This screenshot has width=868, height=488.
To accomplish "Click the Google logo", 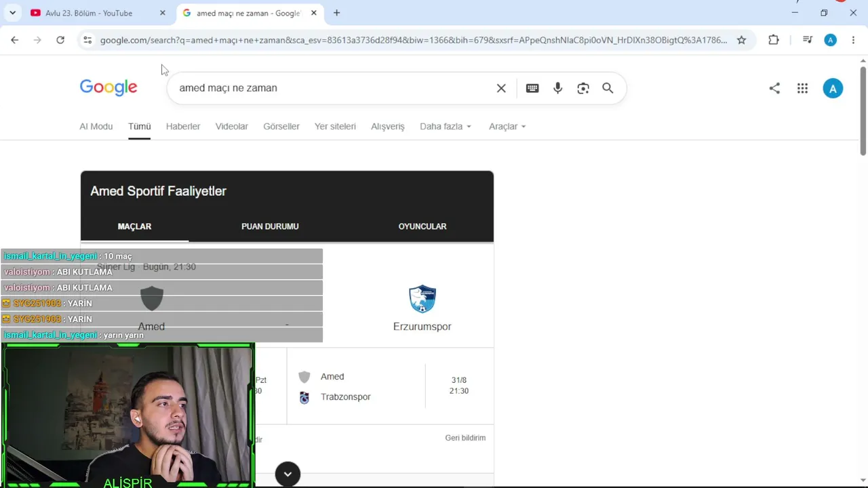I will tap(108, 87).
